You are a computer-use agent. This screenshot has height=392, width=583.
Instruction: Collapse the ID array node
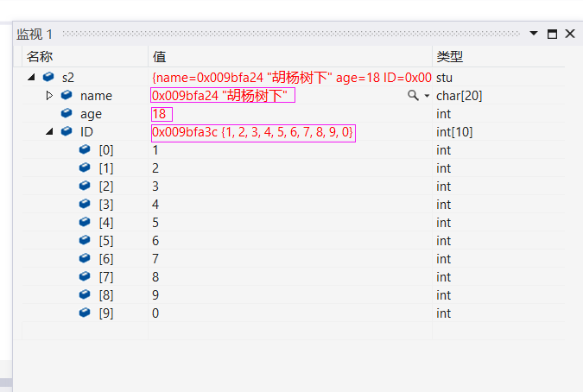tap(49, 131)
